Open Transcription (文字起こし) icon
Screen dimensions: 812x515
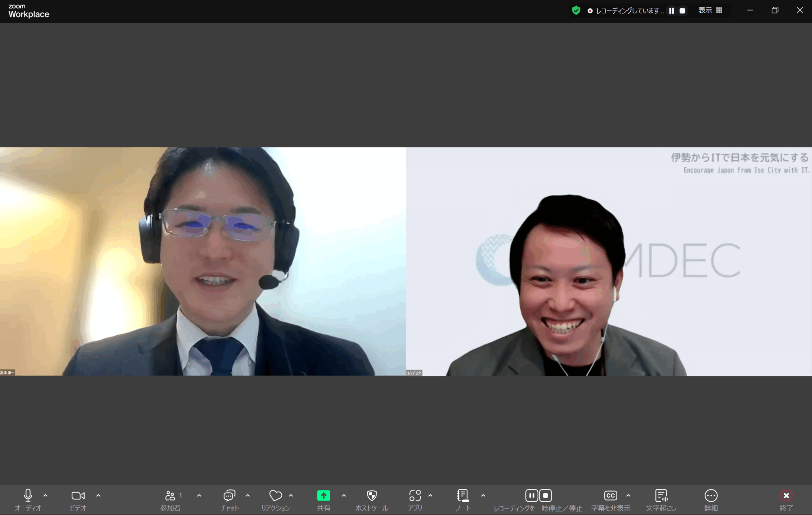(661, 495)
